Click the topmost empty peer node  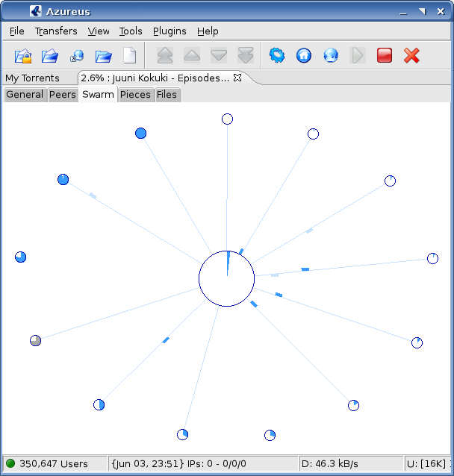[x=227, y=119]
